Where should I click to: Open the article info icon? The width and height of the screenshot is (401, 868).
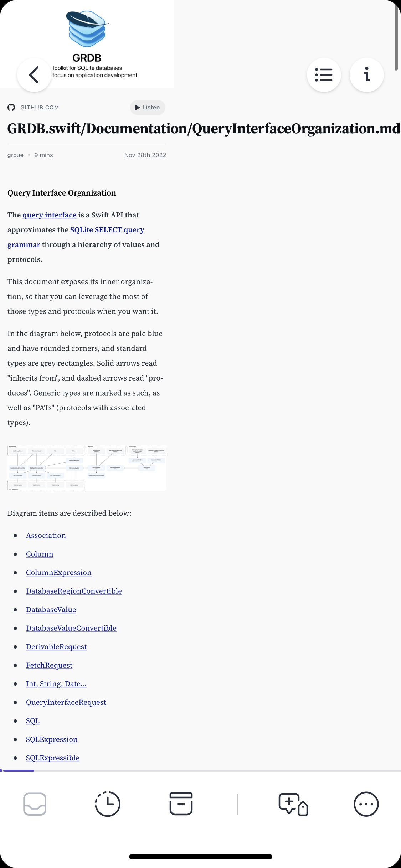(366, 75)
